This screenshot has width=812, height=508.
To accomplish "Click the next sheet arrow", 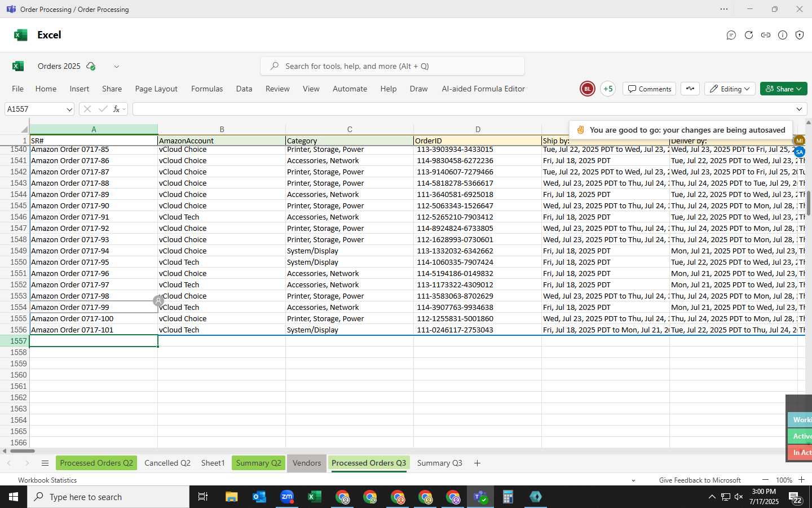I will tap(27, 463).
